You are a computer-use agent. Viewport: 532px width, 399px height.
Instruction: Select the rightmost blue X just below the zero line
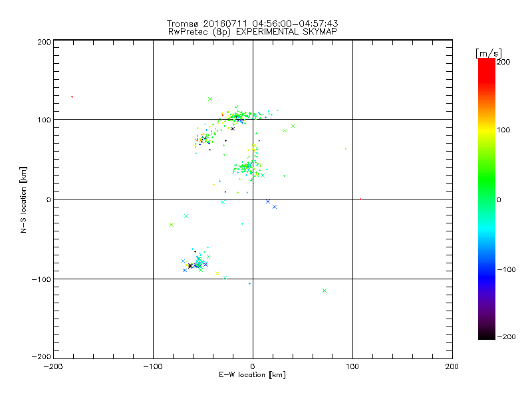[x=275, y=207]
